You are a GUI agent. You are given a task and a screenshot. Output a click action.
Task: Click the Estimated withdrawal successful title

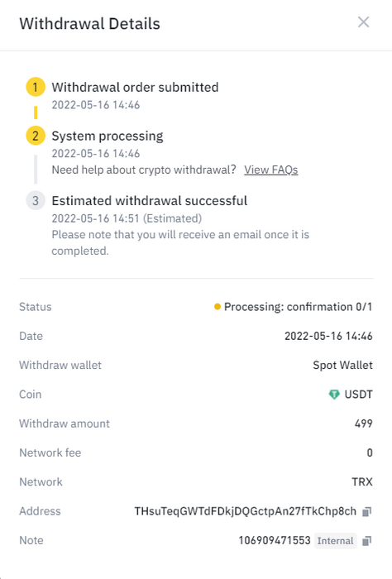pos(150,201)
